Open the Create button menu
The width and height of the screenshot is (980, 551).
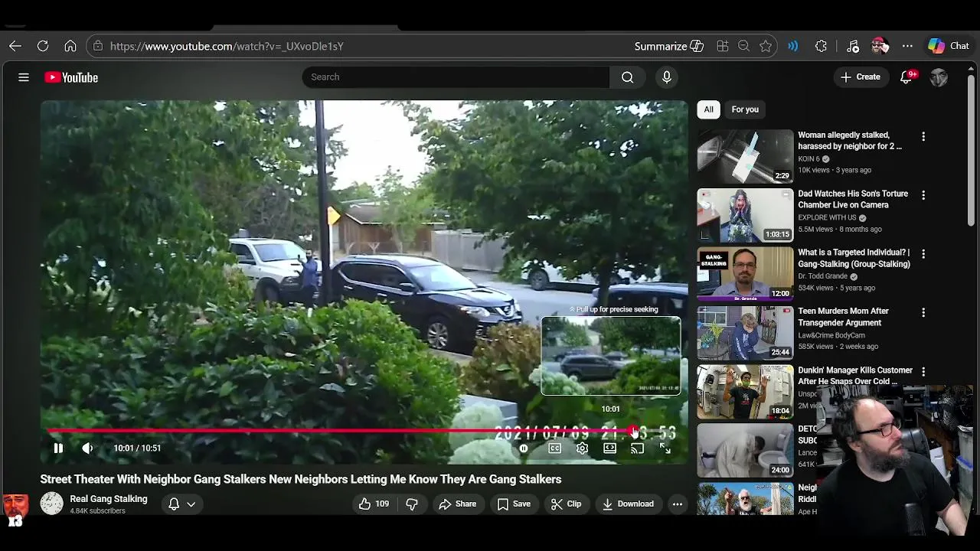tap(861, 77)
